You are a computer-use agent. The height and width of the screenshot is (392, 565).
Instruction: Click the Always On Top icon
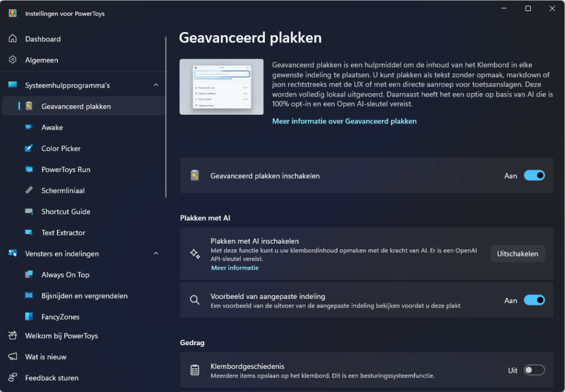tap(29, 275)
